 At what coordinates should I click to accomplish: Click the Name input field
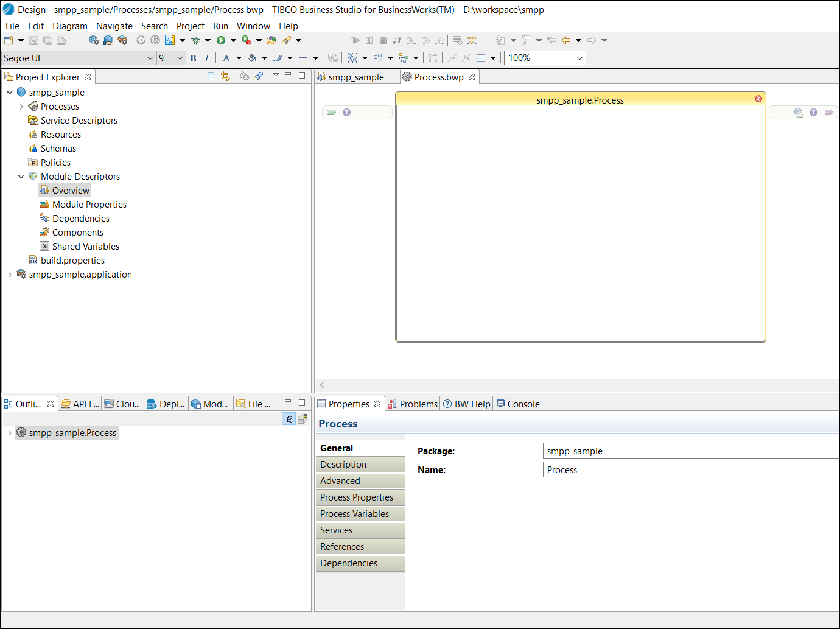pos(691,470)
